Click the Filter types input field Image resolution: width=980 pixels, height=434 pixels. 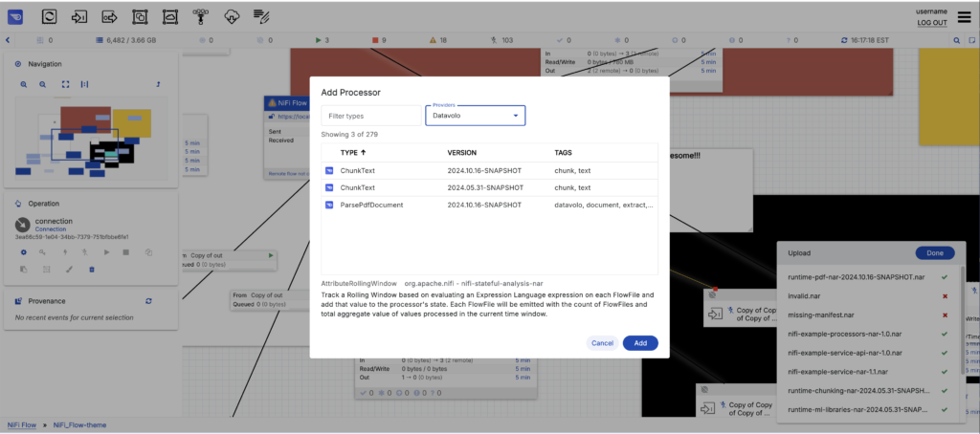click(371, 116)
